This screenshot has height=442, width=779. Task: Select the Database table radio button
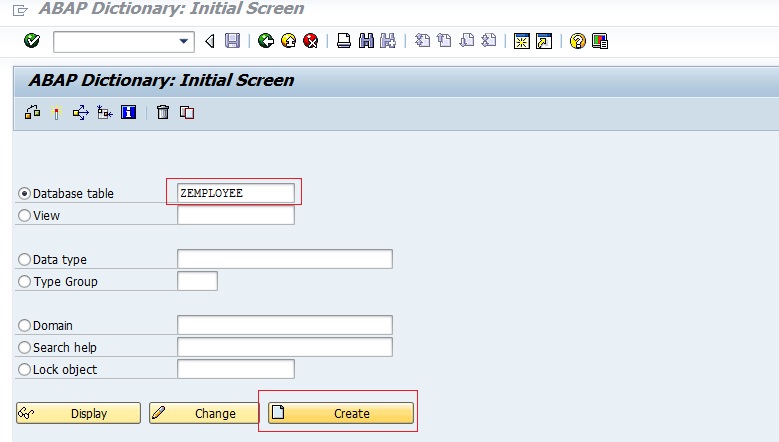click(24, 194)
